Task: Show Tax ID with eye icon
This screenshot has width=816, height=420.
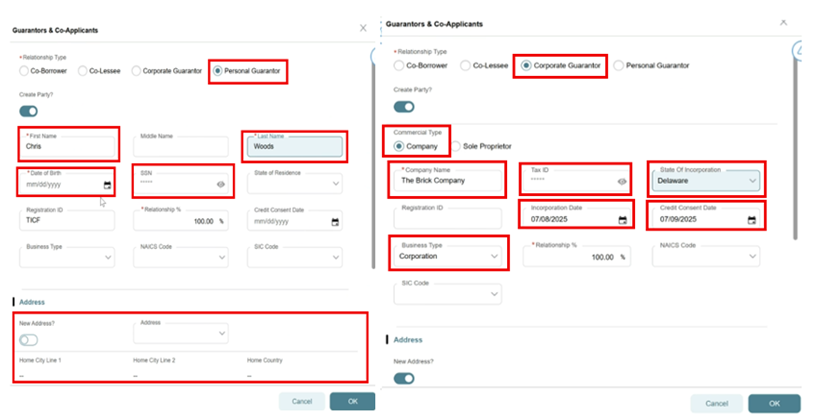Action: [x=622, y=182]
